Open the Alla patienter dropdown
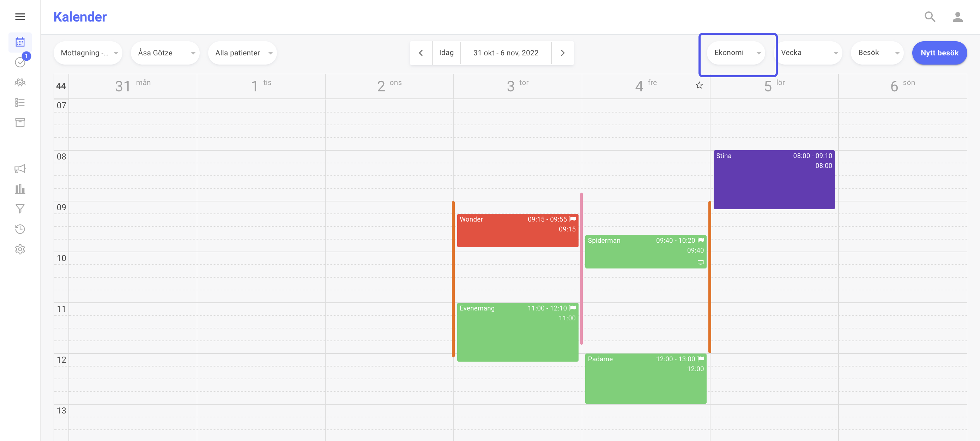 [x=242, y=53]
